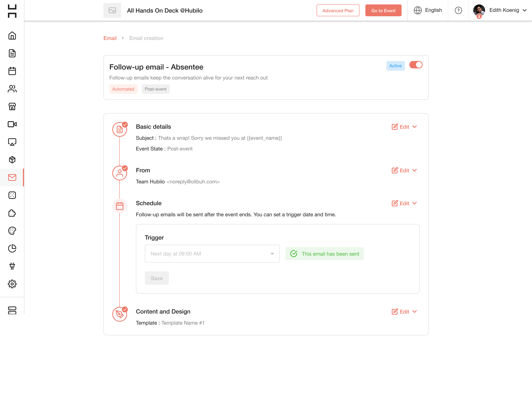
Task: Click the subject line text
Action: click(220, 138)
